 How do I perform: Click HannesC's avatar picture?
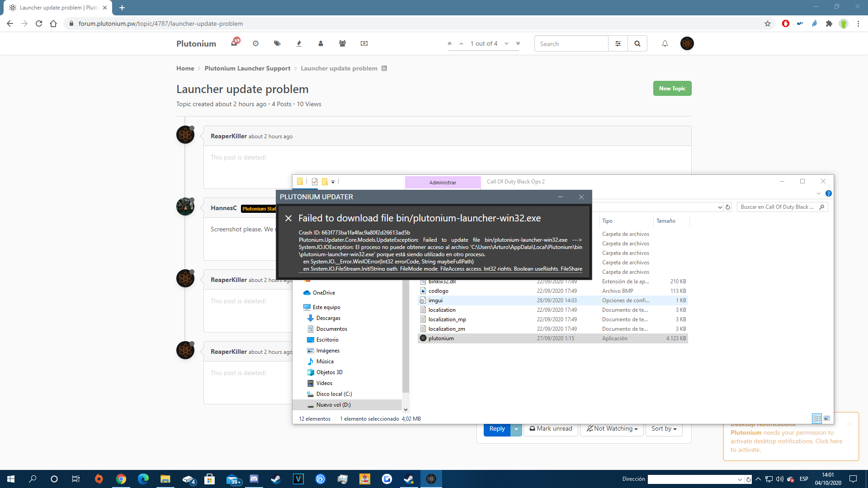[185, 206]
